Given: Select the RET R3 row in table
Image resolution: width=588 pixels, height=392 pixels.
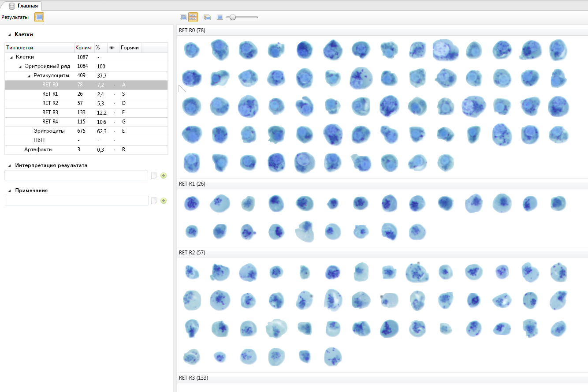Looking at the screenshot, I should 50,112.
